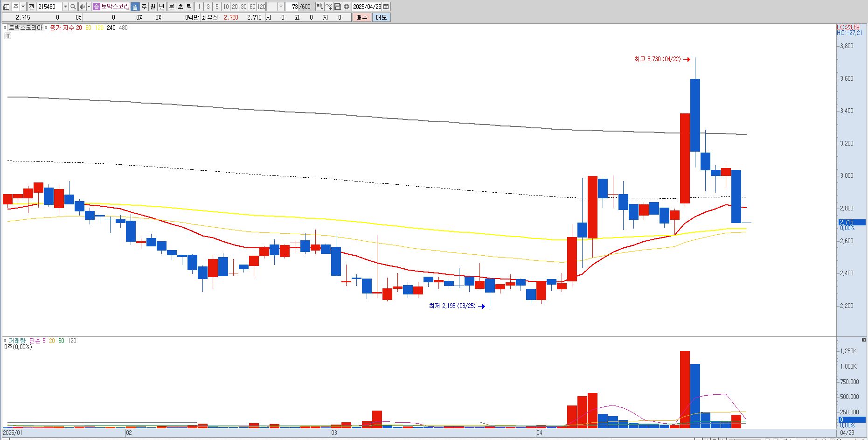Save the chart with the floppy disk icon
Screen dimensions: 868x440
(338, 7)
